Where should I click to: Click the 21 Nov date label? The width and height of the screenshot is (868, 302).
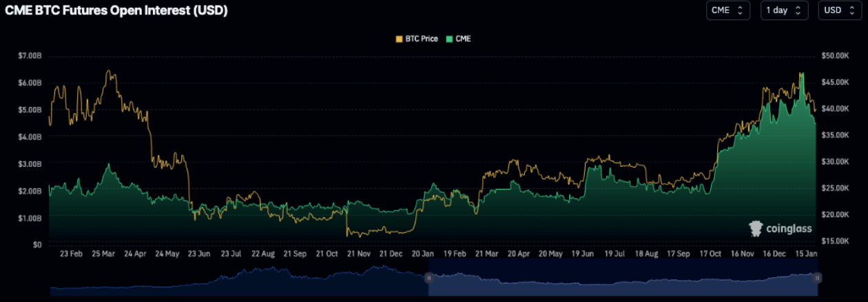click(360, 254)
